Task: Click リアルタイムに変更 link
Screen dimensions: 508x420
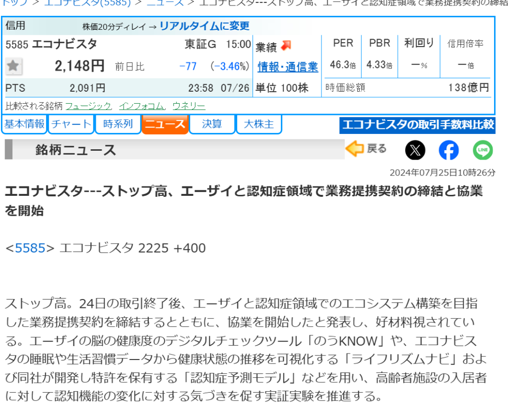Action: [204, 26]
